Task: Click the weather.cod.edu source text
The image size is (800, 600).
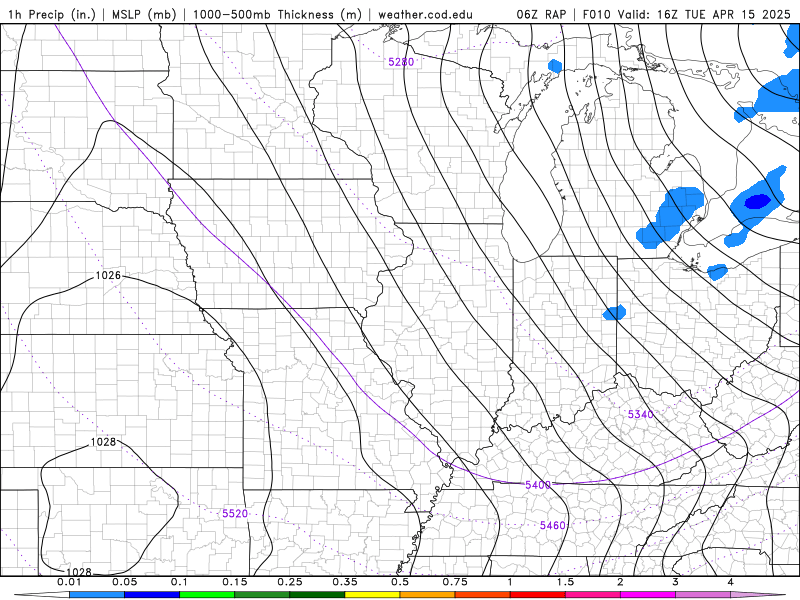Action: [425, 14]
